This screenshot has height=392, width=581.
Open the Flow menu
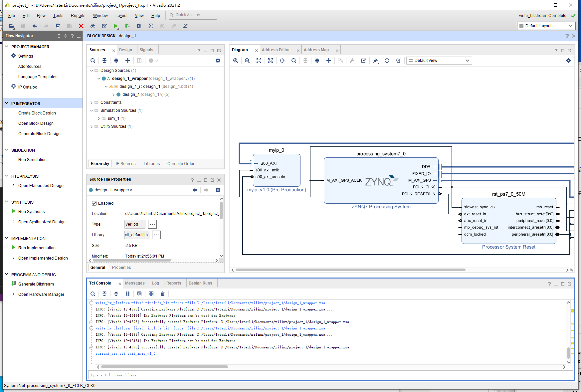41,16
